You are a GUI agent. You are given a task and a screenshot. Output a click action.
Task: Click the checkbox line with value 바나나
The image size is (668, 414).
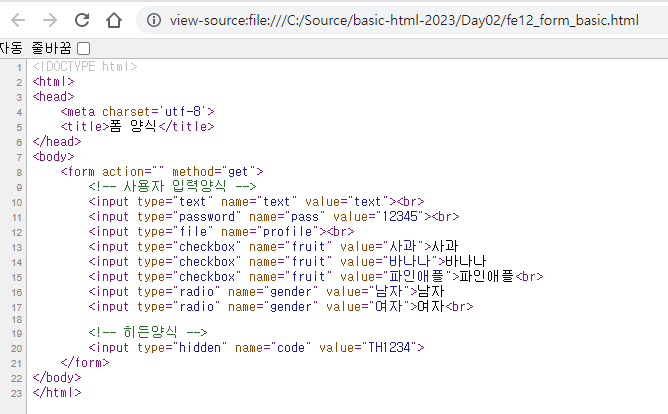[x=287, y=262]
